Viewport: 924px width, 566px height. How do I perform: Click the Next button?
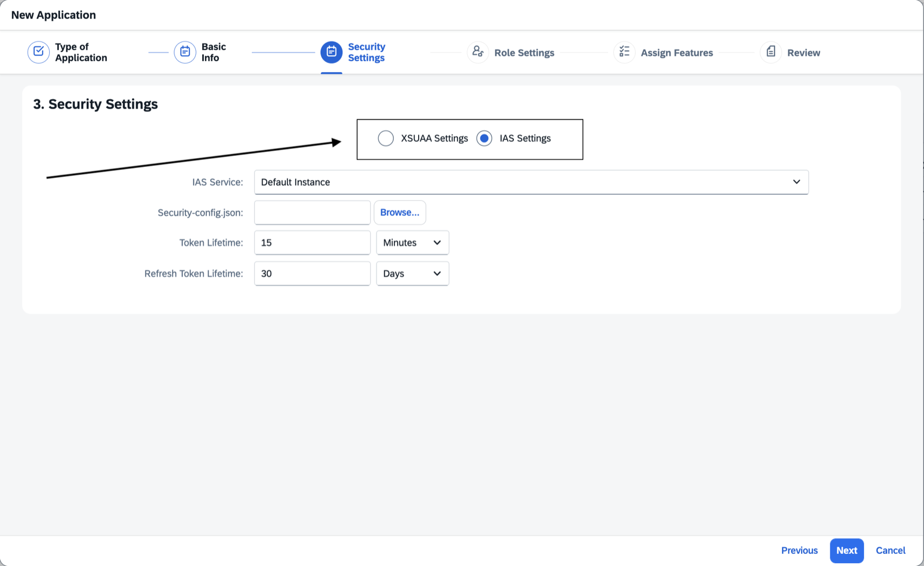(x=847, y=550)
